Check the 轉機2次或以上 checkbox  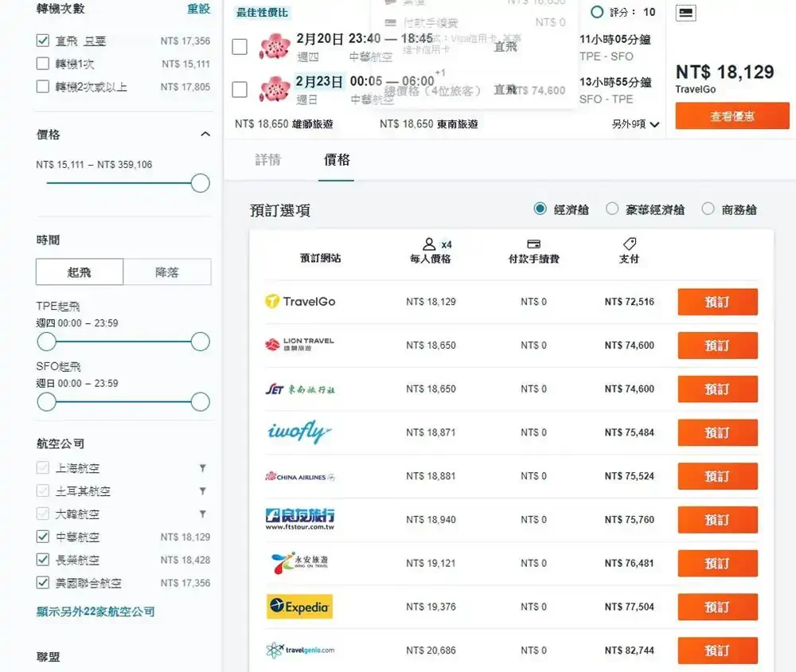pyautogui.click(x=43, y=86)
